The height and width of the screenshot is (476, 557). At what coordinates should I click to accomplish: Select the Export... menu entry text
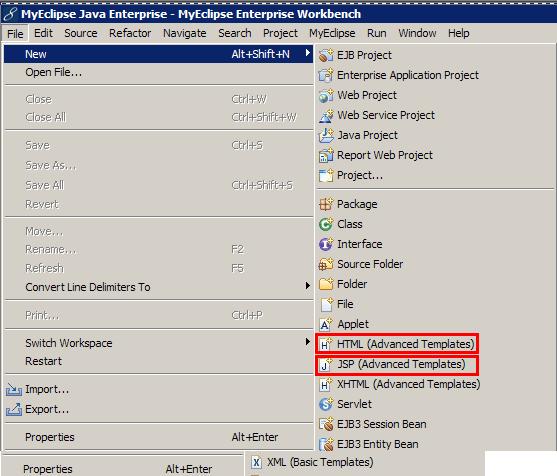click(47, 410)
